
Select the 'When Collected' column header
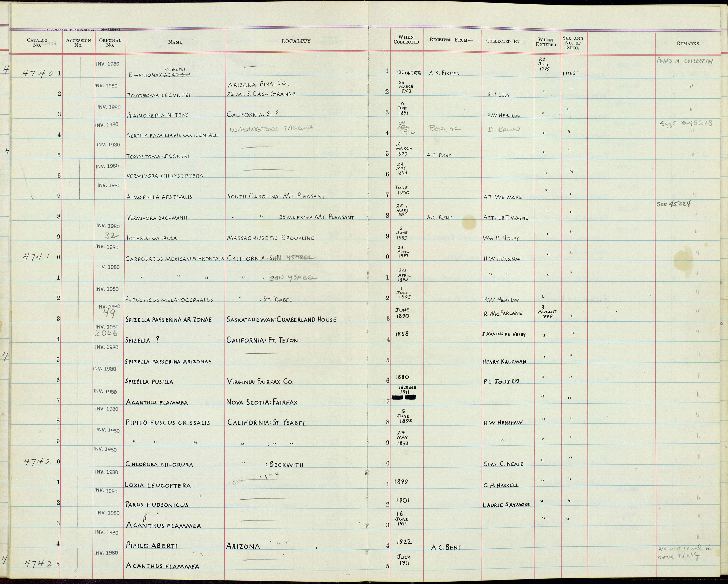pos(406,40)
